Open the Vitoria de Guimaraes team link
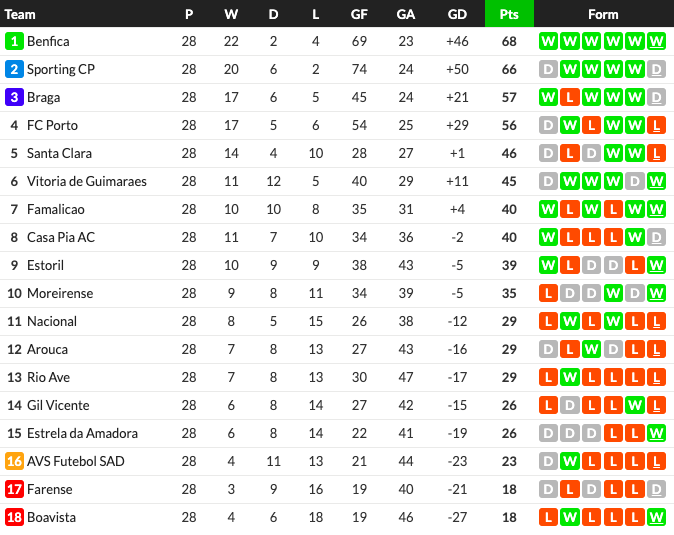Viewport: 674px width, 535px height. (86, 181)
